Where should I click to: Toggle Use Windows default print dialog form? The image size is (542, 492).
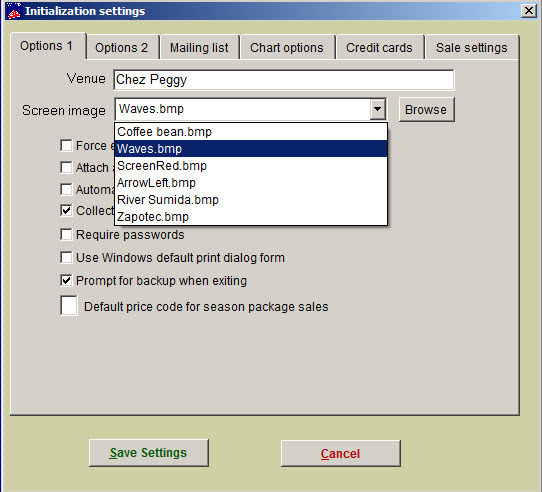66,258
